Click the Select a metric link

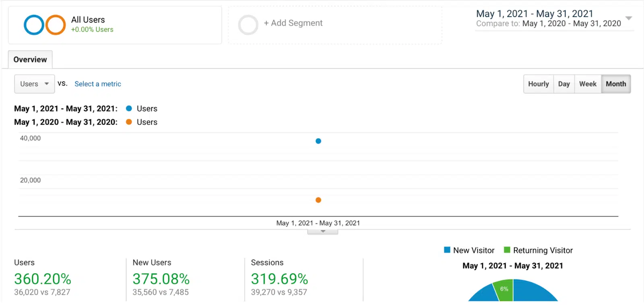(98, 84)
